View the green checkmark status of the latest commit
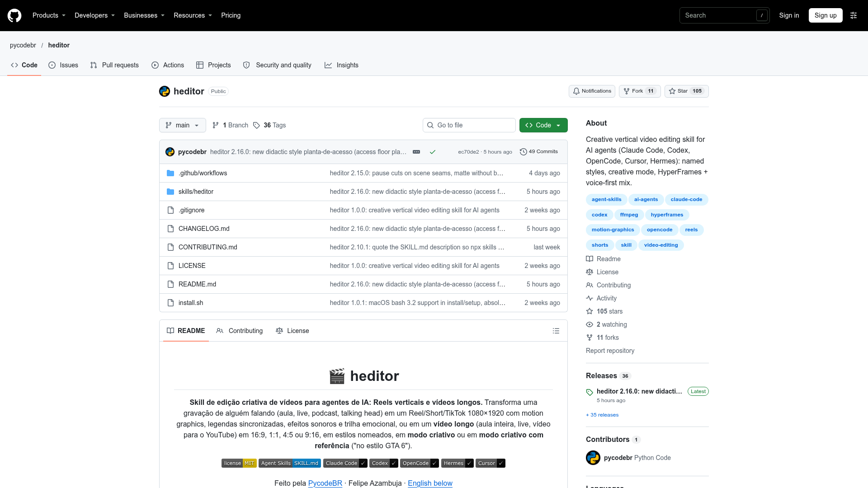 point(433,152)
